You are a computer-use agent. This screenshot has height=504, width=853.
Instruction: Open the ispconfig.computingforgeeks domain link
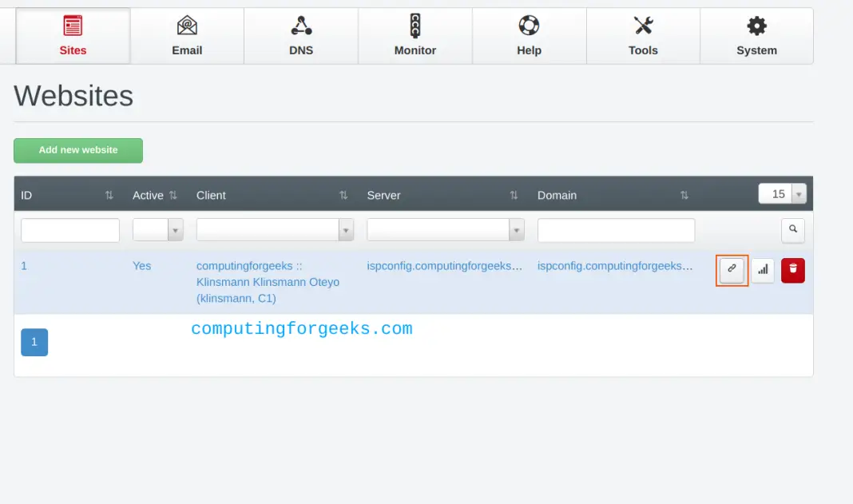pos(615,265)
